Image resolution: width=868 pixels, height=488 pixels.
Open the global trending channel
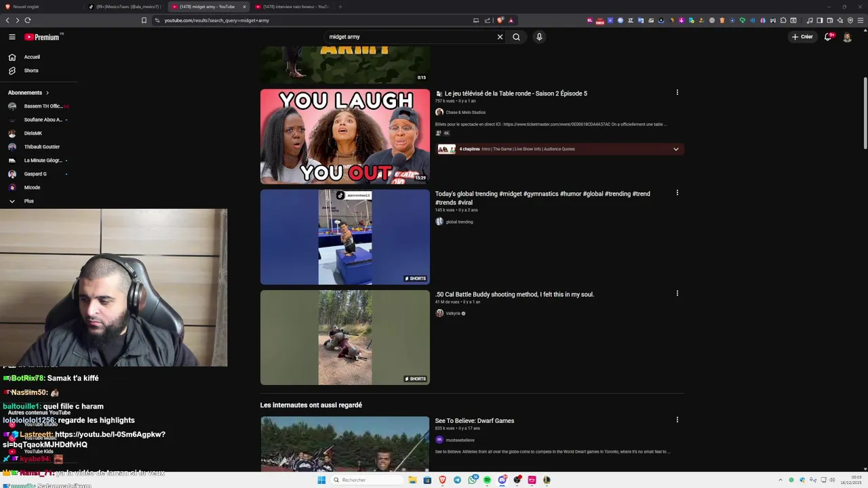click(x=459, y=222)
